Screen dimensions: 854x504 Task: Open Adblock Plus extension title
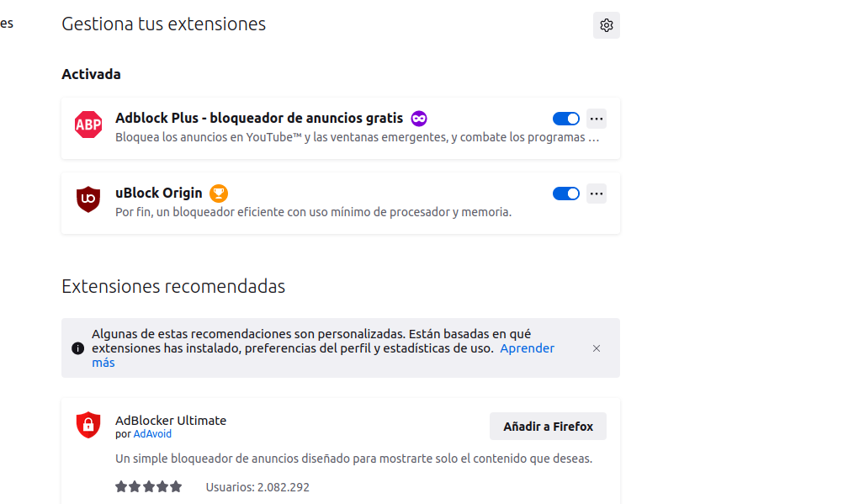pos(259,119)
